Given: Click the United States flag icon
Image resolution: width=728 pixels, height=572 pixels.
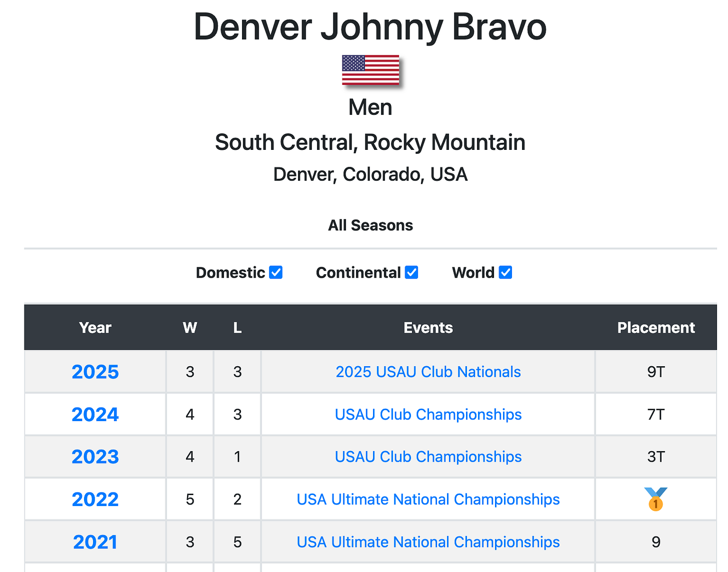Looking at the screenshot, I should [x=370, y=70].
